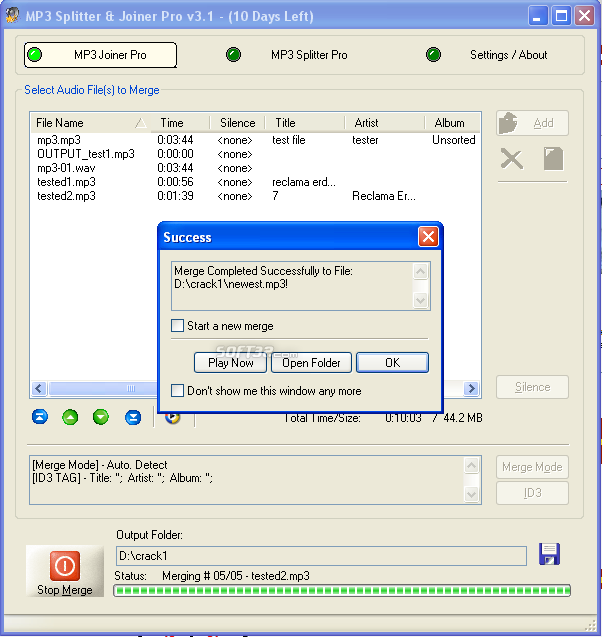Sort list by File Name column header
The image size is (602, 637).
pos(91,123)
